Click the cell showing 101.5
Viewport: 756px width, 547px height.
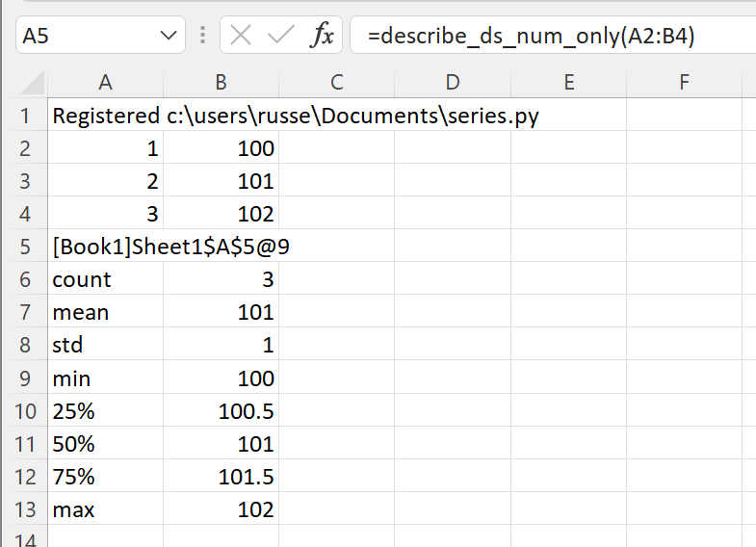pos(221,477)
